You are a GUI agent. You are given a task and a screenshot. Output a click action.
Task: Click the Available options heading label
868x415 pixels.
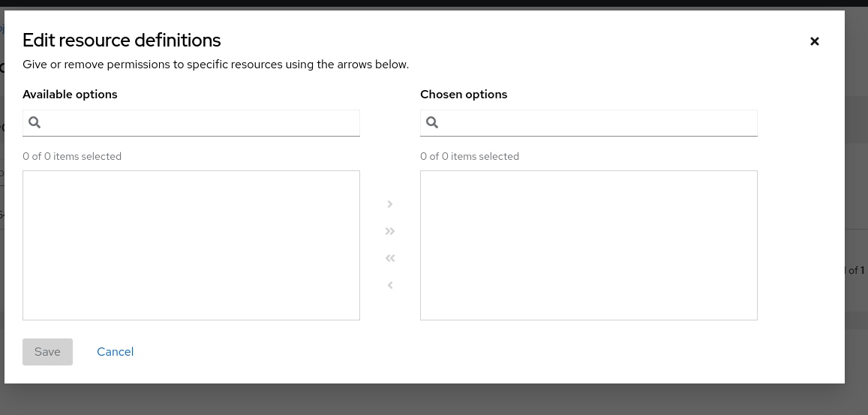(70, 95)
